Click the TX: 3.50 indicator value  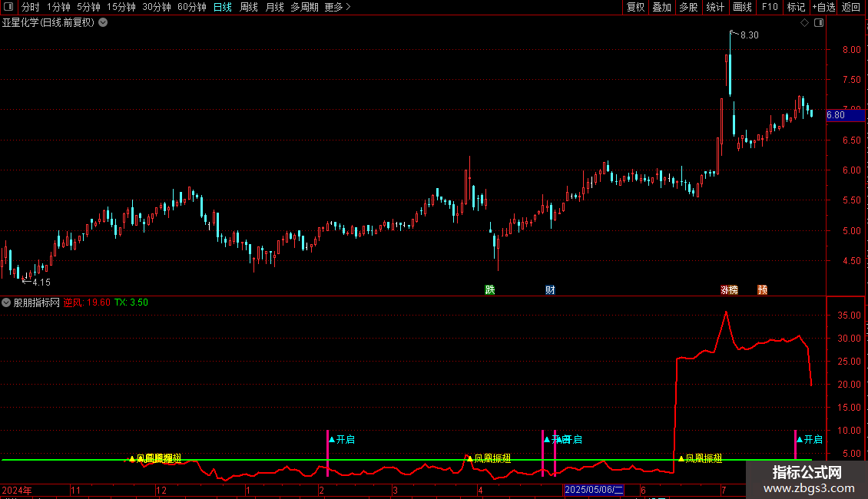(131, 302)
